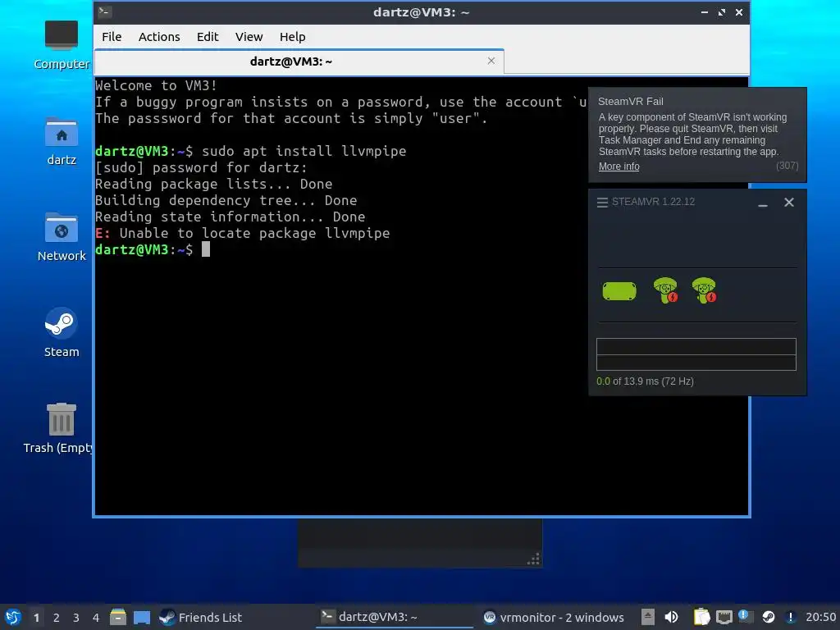
Task: Open vrmonitor - 2 windows taskbar group
Action: (x=554, y=618)
